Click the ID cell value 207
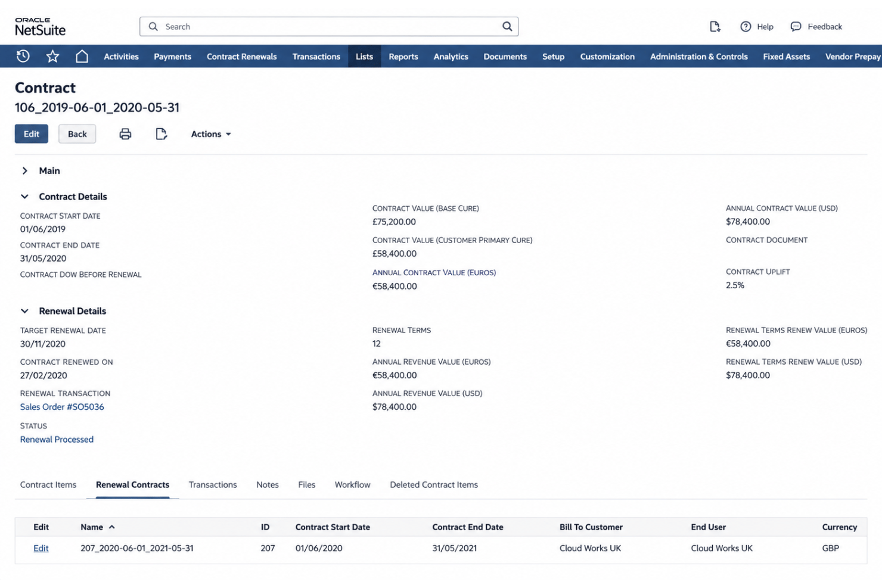The image size is (882, 588). tap(268, 548)
